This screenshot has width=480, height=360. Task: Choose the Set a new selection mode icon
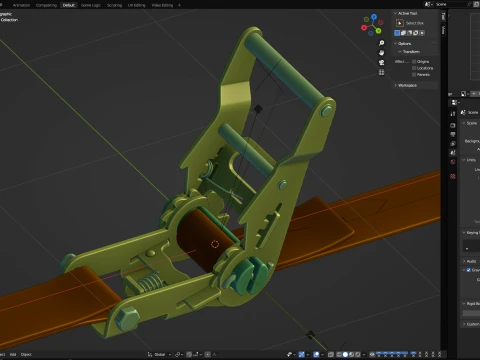[x=397, y=33]
